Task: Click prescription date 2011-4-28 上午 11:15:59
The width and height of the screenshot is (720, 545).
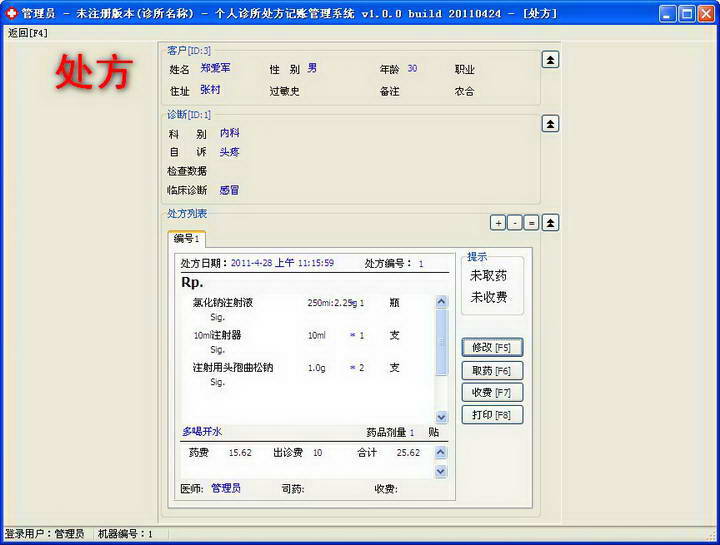Action: coord(282,263)
